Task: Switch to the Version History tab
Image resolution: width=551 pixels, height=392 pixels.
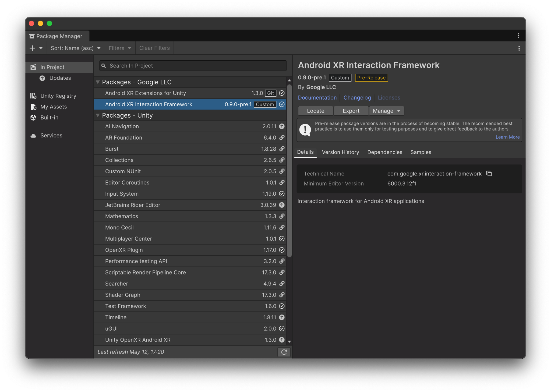Action: pyautogui.click(x=340, y=152)
